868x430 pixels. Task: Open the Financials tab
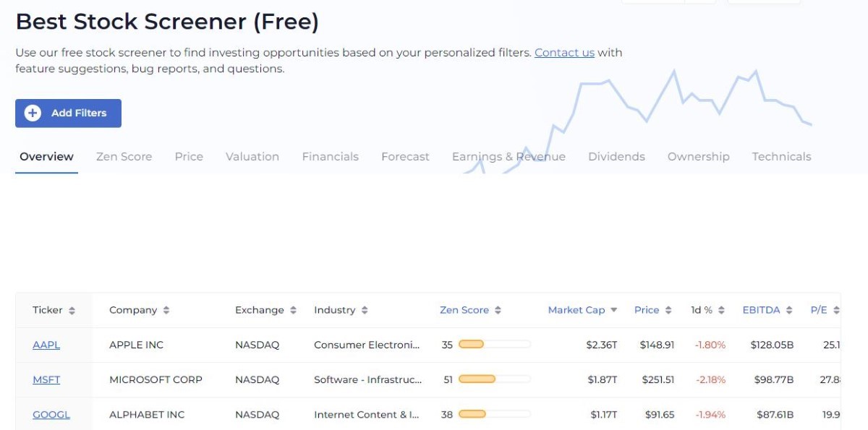(331, 157)
